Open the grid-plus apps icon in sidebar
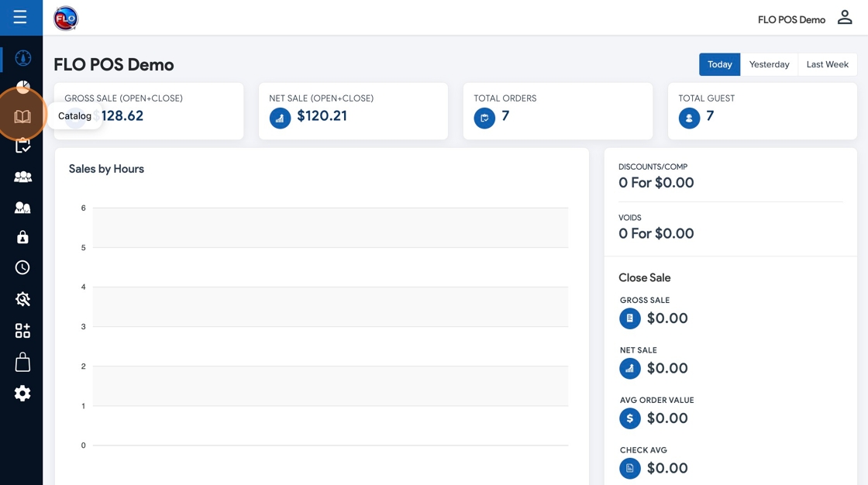This screenshot has width=868, height=485. 22,331
